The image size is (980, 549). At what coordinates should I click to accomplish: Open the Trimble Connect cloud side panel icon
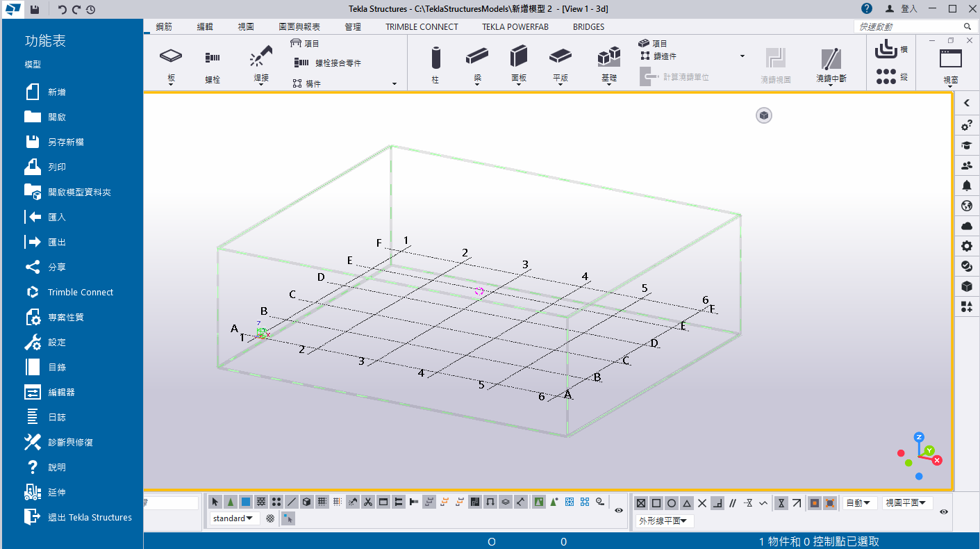pyautogui.click(x=966, y=226)
